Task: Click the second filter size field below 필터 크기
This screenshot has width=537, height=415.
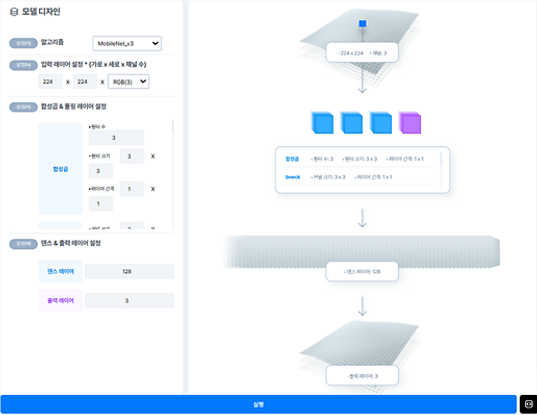Action: click(x=101, y=171)
